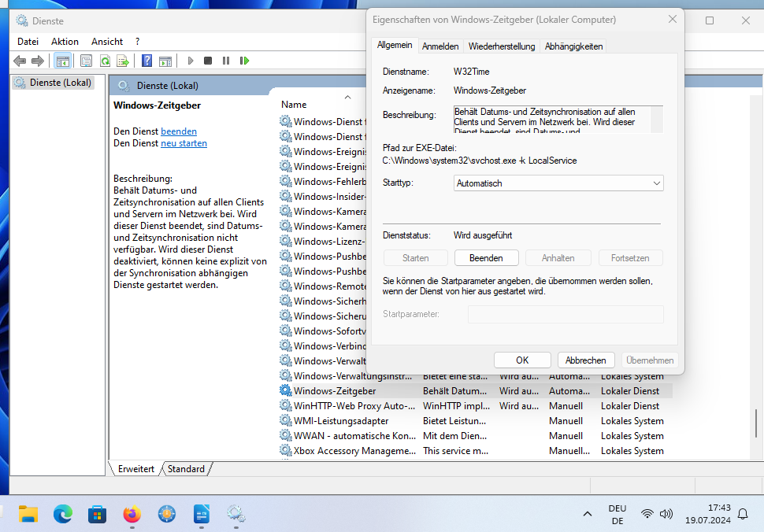Select the Windows-Remote service row

point(323,286)
